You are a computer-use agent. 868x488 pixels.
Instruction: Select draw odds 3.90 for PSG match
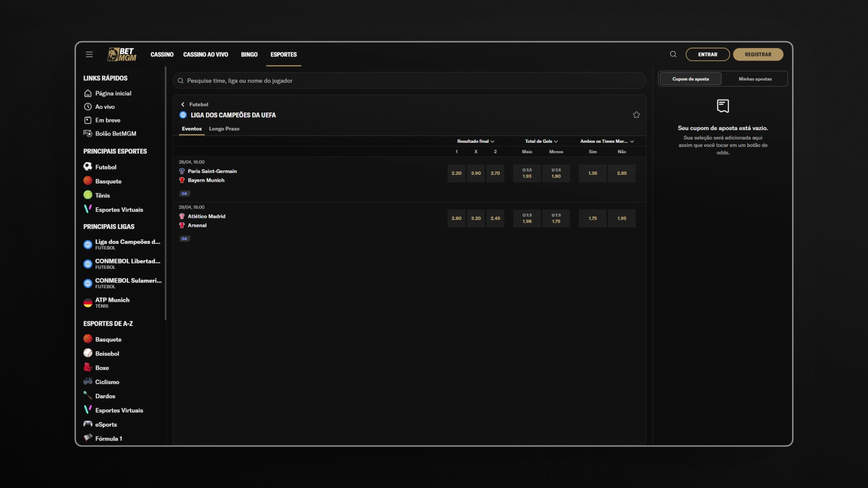[476, 174]
